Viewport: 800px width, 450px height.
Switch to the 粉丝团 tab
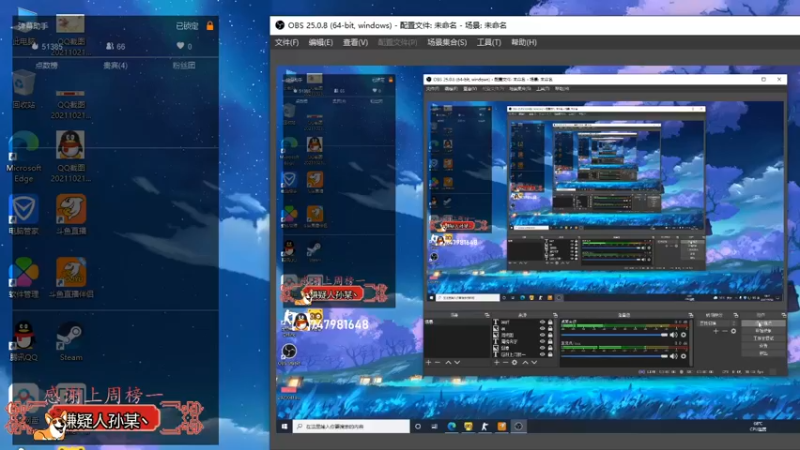click(x=184, y=65)
